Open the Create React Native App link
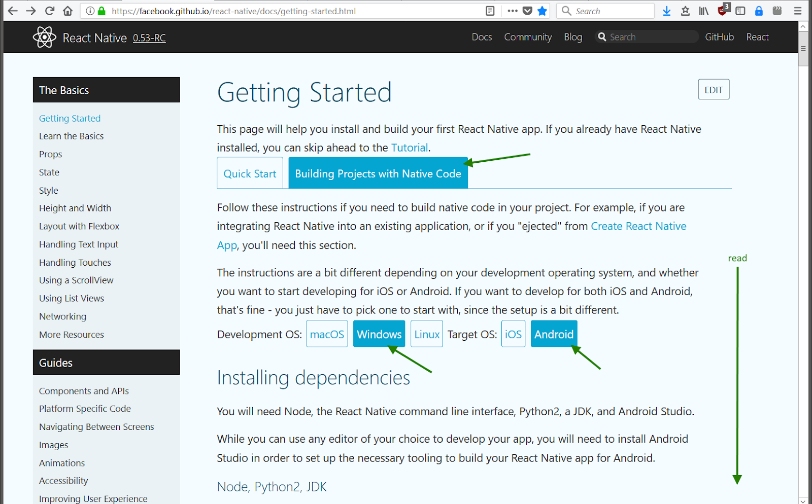 click(638, 226)
